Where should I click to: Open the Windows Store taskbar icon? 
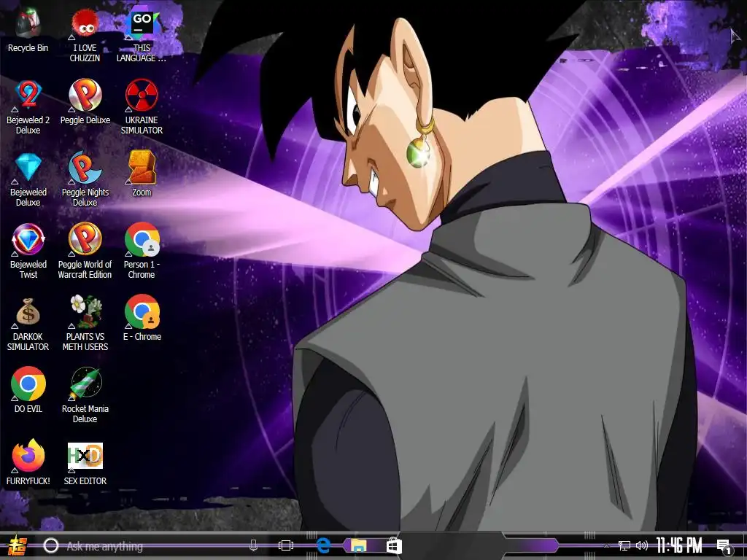pos(394,545)
